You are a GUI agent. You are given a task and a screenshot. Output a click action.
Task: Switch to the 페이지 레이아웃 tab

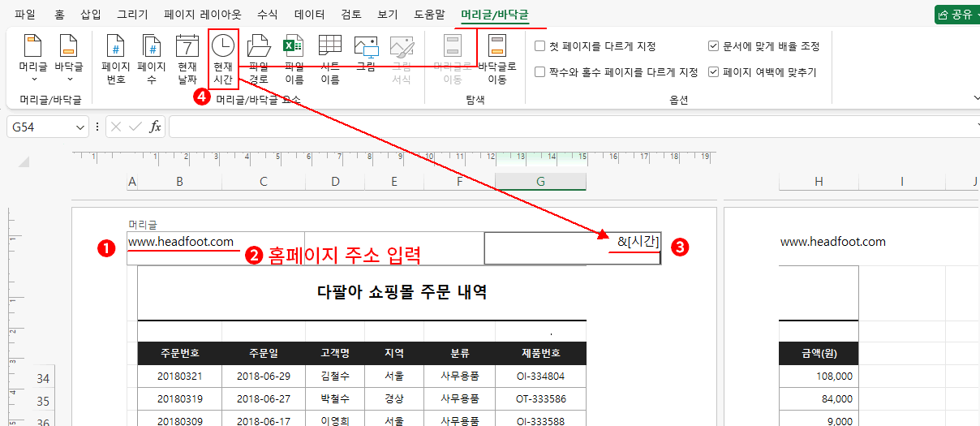(203, 15)
